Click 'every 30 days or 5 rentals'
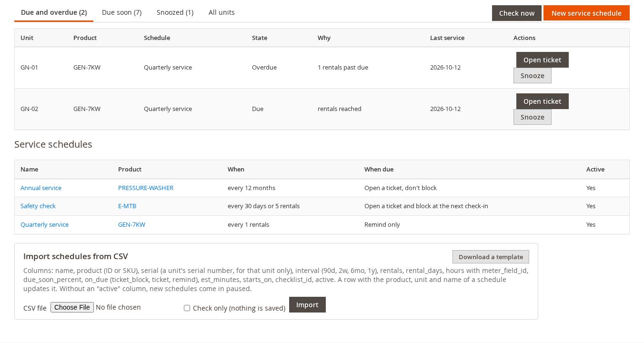Viewport: 644px width, 343px height. click(263, 206)
